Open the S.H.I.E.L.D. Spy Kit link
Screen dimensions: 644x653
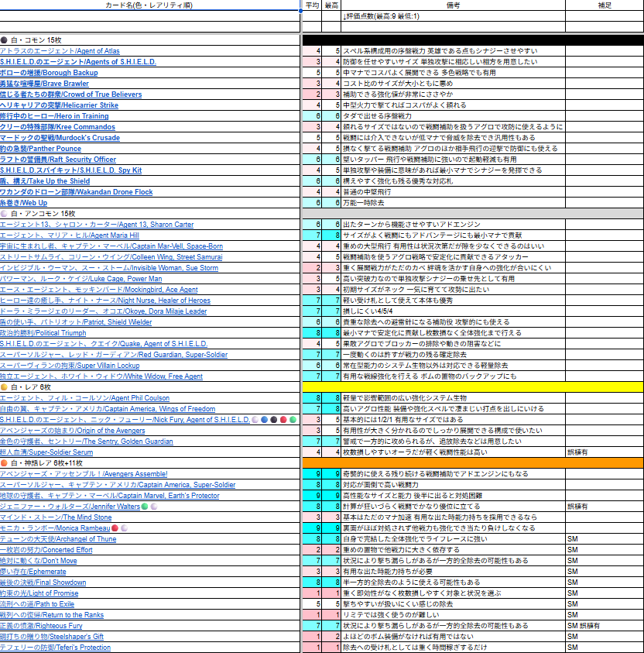tap(70, 170)
